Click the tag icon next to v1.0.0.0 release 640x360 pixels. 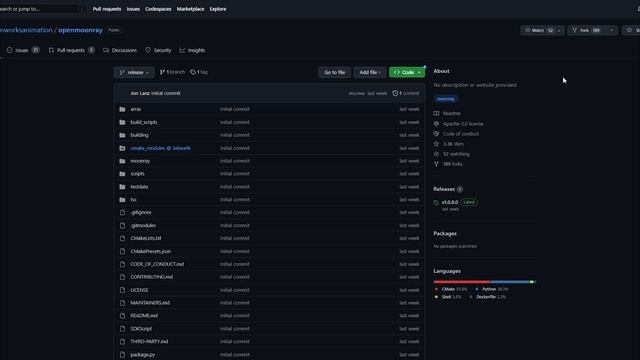436,202
